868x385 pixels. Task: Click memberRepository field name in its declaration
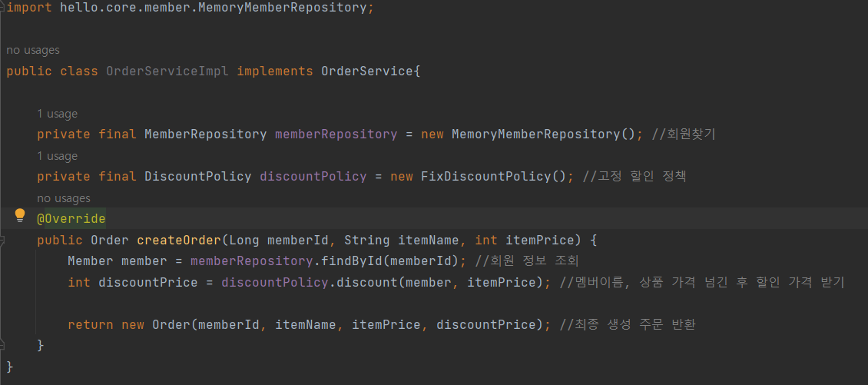click(x=336, y=134)
